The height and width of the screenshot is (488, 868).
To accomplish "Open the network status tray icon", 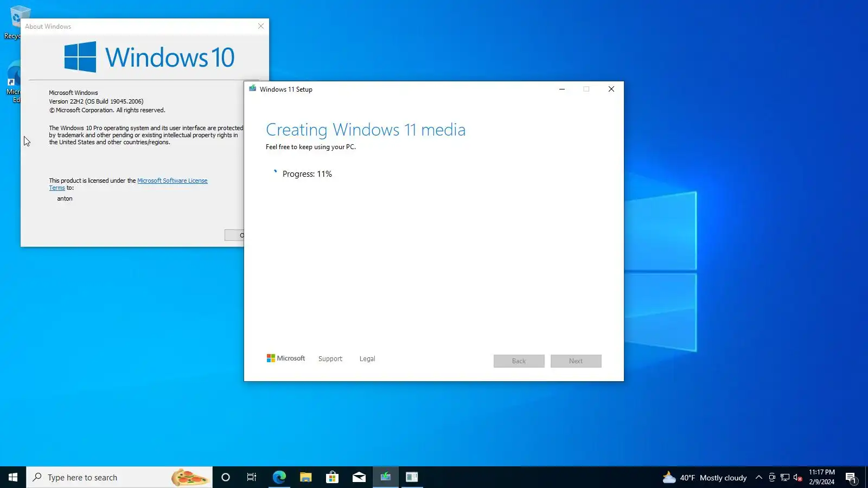I will tap(785, 477).
